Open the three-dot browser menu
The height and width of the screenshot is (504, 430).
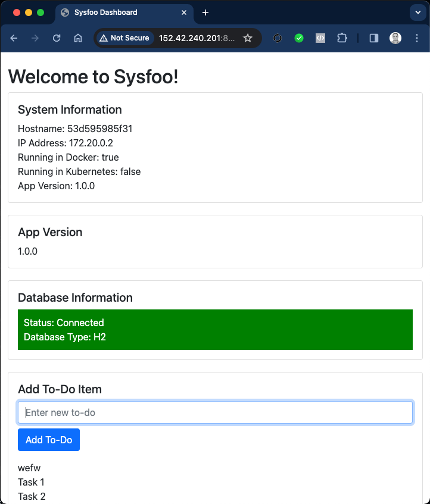coord(417,38)
